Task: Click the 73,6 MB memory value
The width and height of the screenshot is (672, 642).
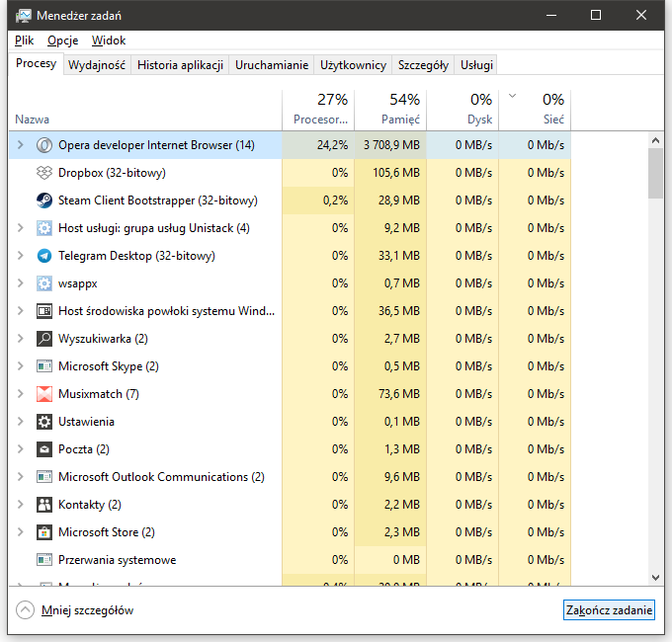Action: pyautogui.click(x=399, y=393)
